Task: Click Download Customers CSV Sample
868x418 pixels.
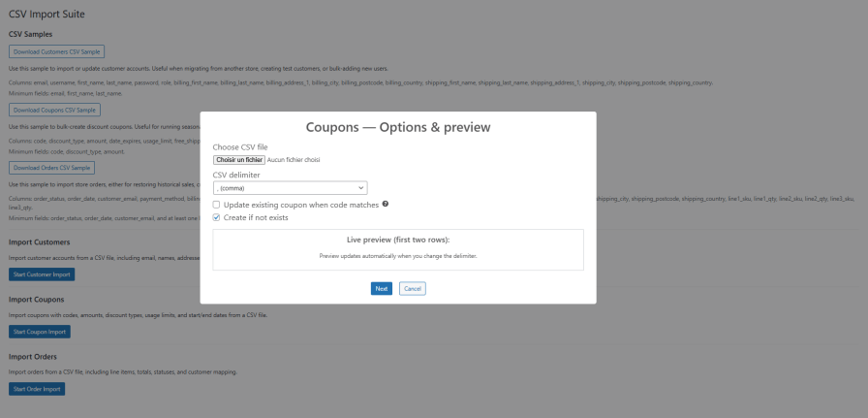Action: coord(56,51)
